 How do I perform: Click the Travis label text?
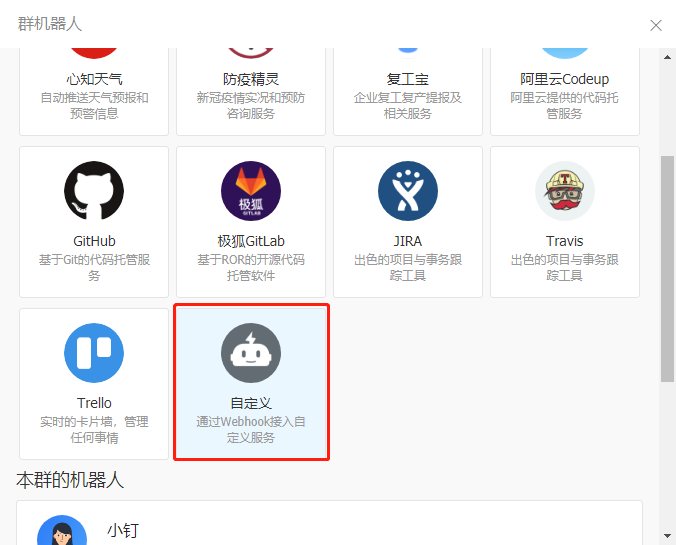coord(565,241)
